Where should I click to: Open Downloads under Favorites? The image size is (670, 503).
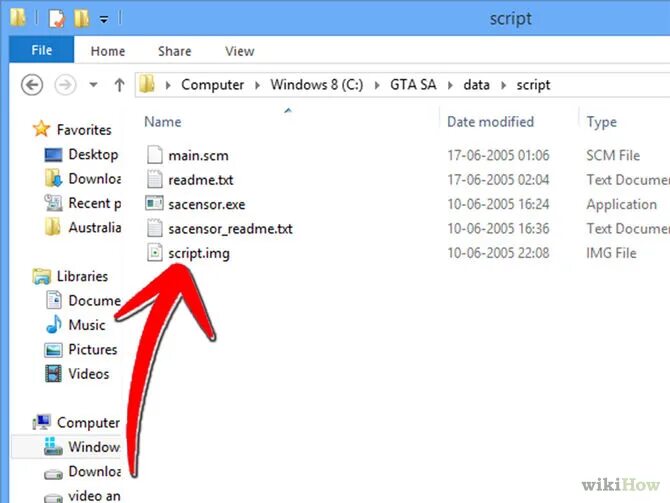click(94, 179)
